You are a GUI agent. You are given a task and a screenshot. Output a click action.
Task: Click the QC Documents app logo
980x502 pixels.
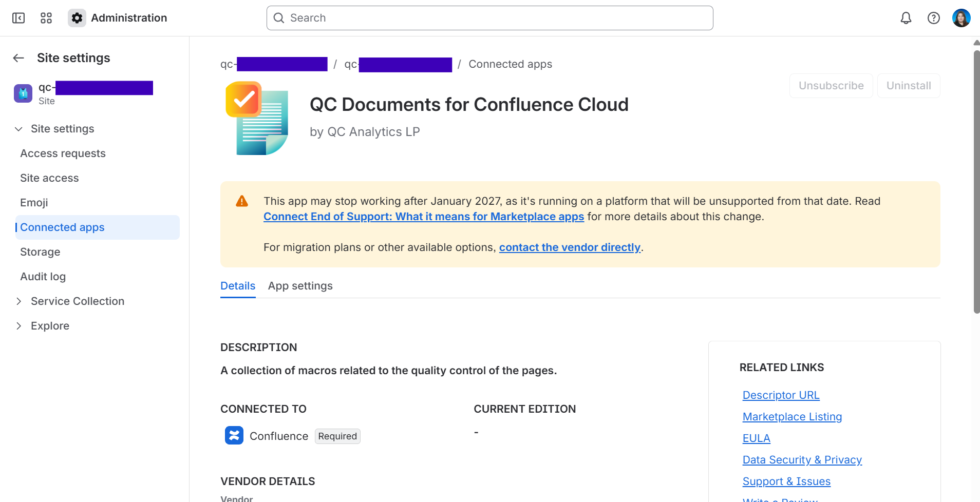click(257, 118)
